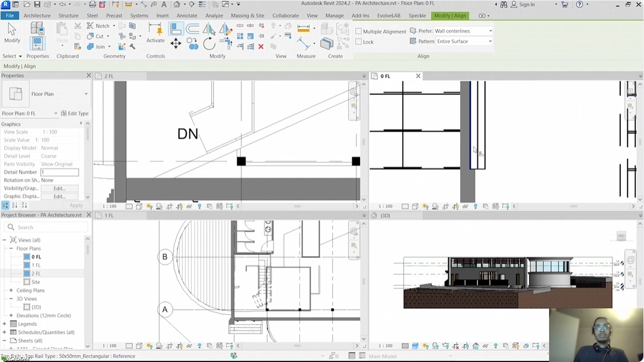Open the Pattern Entire Surface dropdown
The width and height of the screenshot is (644, 362).
click(464, 41)
